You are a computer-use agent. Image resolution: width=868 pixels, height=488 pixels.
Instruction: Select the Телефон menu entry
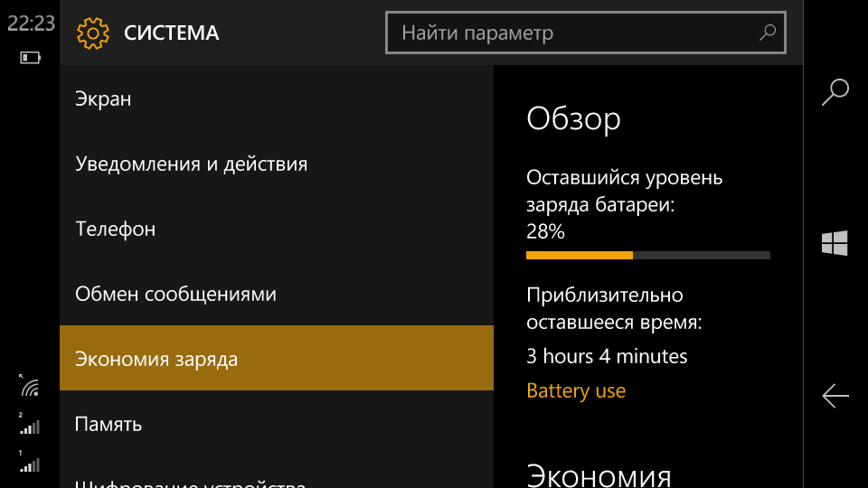tap(277, 229)
